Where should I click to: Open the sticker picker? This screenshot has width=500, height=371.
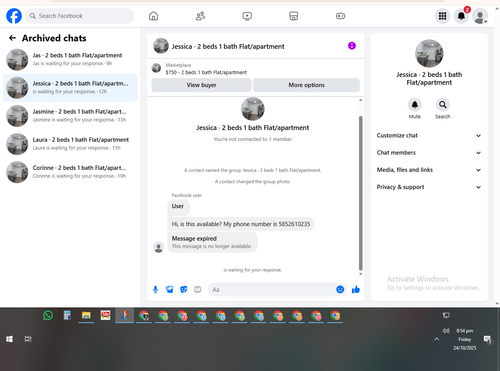click(x=184, y=289)
